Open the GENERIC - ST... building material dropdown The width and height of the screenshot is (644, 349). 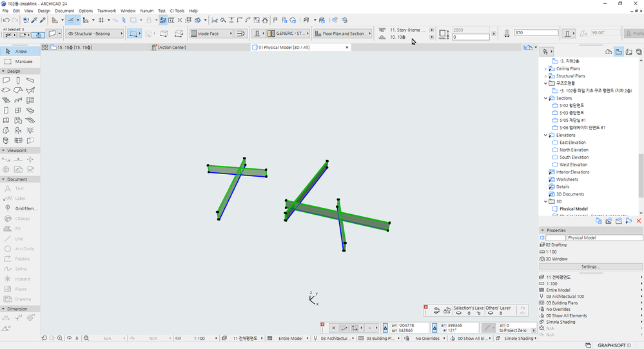289,34
